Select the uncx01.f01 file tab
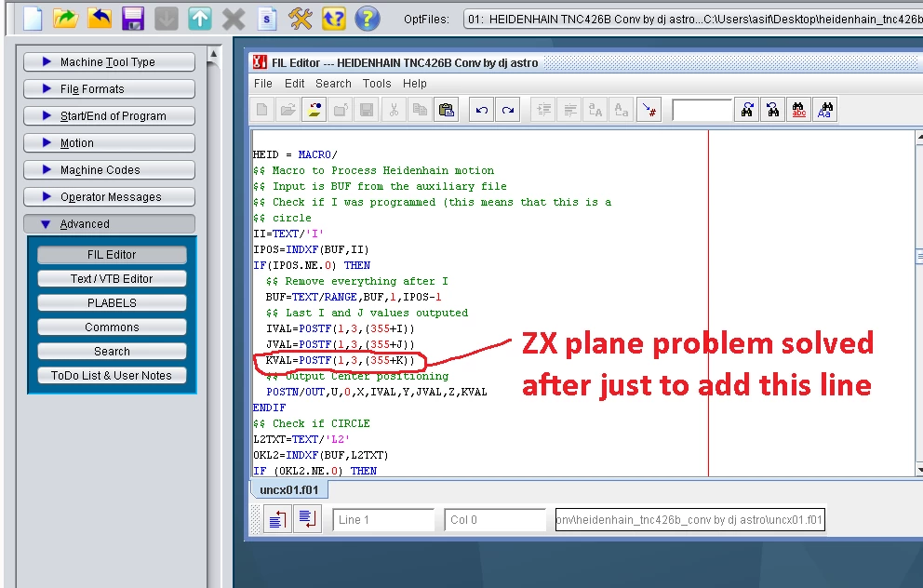 289,489
